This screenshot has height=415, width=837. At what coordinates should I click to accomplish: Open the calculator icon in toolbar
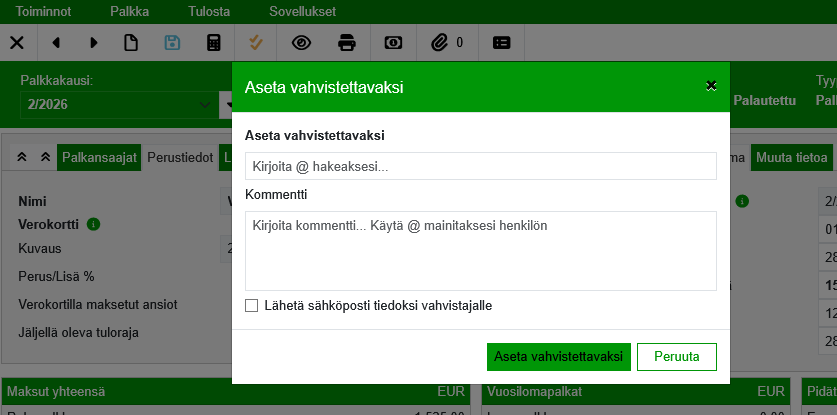click(x=213, y=43)
